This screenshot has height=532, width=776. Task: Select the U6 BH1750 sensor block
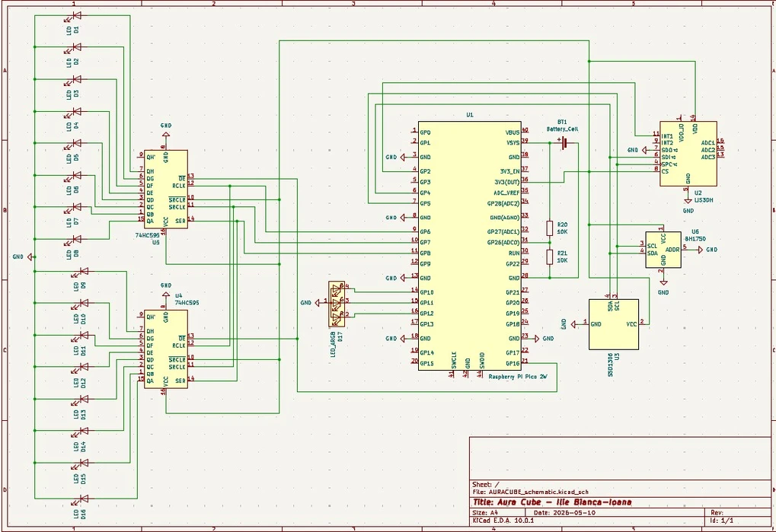663,250
